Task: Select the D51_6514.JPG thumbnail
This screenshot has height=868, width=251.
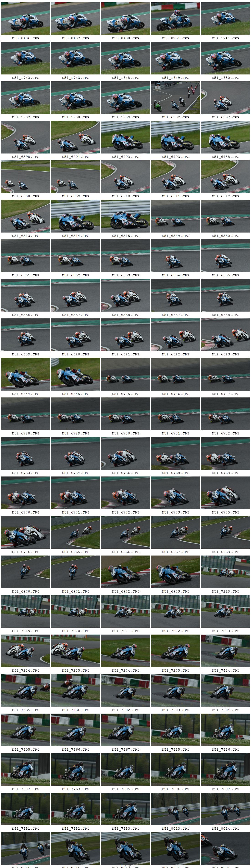Action: (75, 216)
